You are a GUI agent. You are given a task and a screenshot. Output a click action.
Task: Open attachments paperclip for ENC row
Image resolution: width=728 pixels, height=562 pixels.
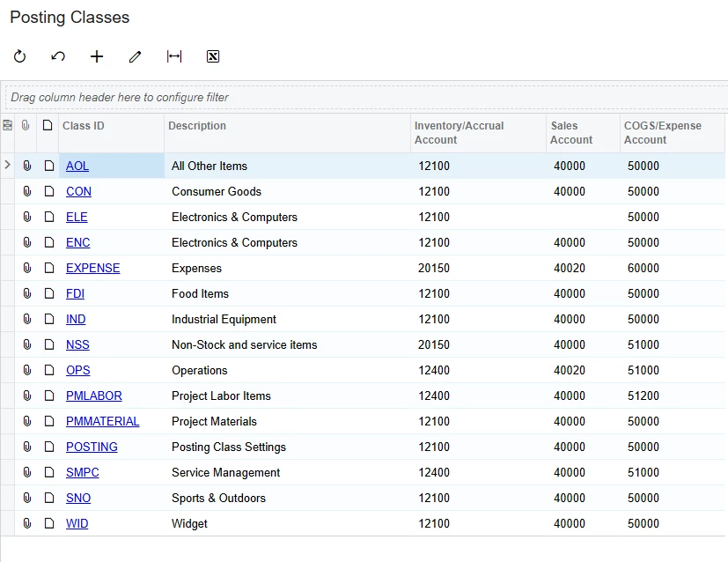(27, 242)
